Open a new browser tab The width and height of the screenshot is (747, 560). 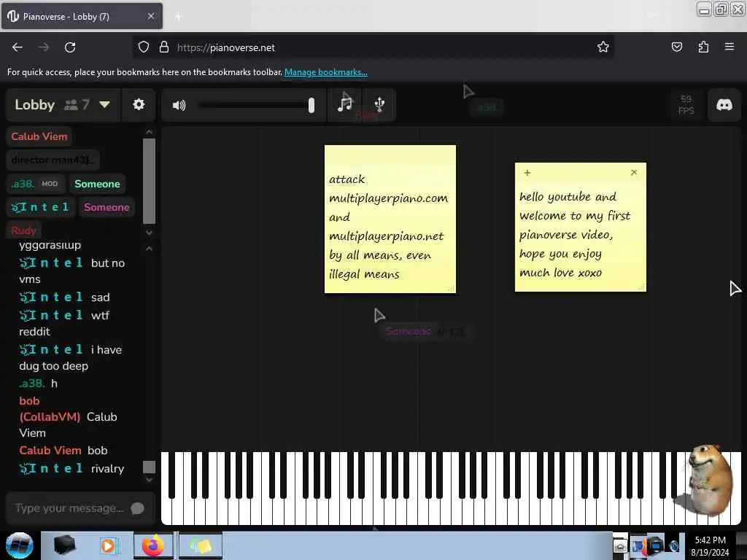click(x=179, y=17)
